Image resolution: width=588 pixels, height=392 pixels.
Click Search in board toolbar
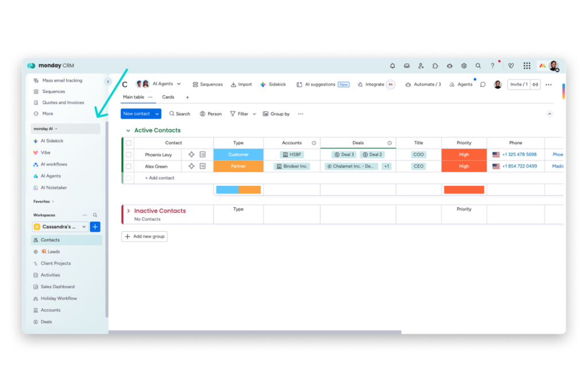click(180, 114)
